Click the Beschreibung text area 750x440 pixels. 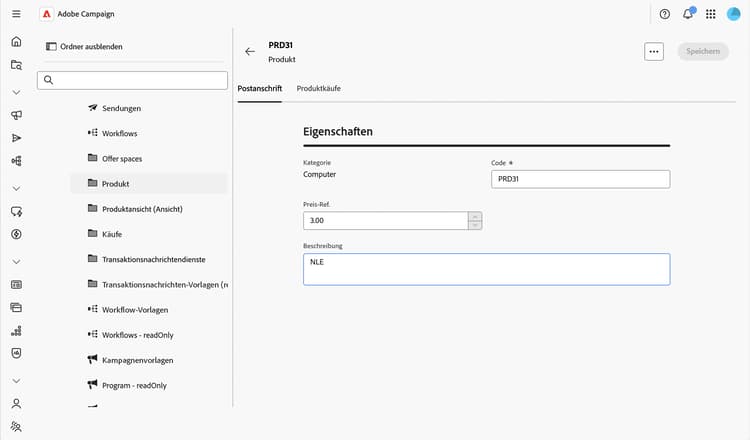486,269
